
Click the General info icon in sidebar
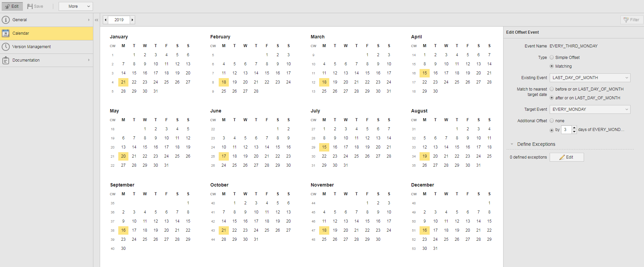click(x=6, y=20)
